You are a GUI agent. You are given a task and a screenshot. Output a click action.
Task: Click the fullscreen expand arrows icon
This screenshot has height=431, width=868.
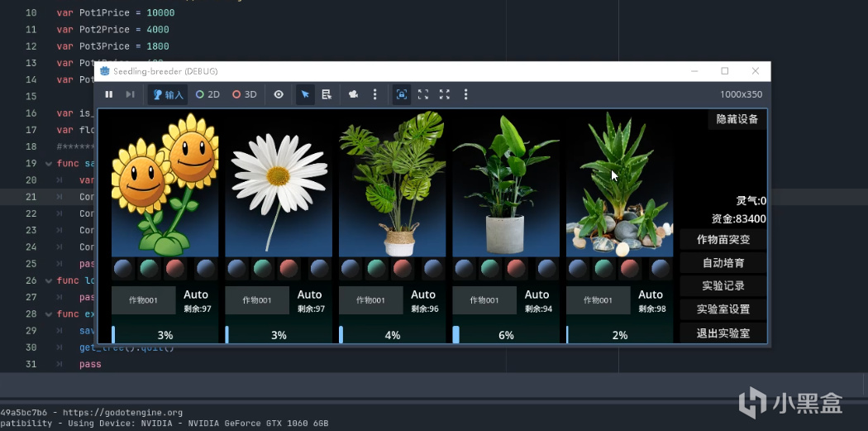point(445,95)
